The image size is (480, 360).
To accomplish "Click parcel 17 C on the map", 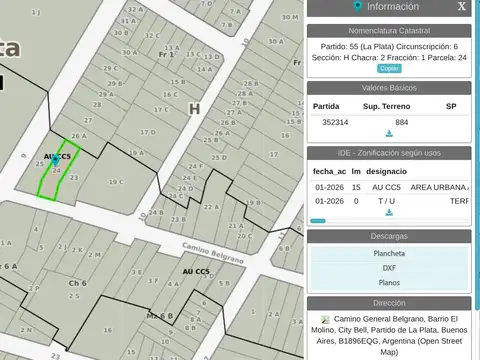I will (161, 110).
